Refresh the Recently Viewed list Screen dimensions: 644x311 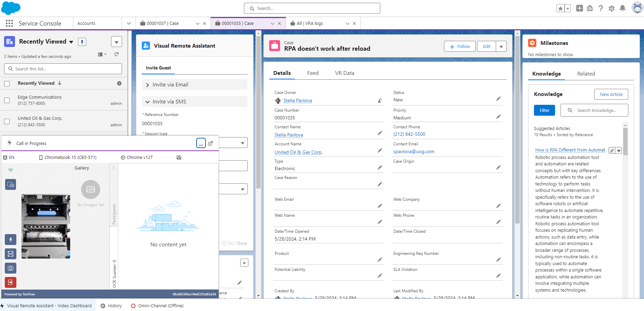tap(117, 54)
